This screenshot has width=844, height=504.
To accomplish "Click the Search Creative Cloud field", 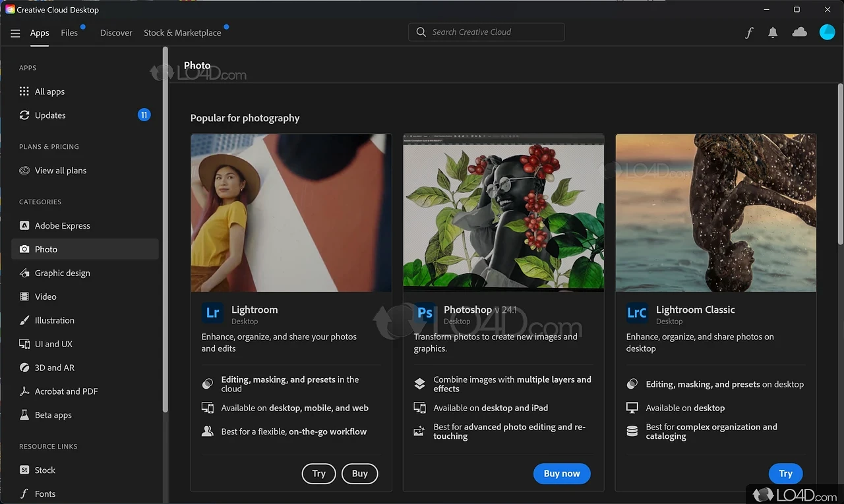I will [487, 32].
